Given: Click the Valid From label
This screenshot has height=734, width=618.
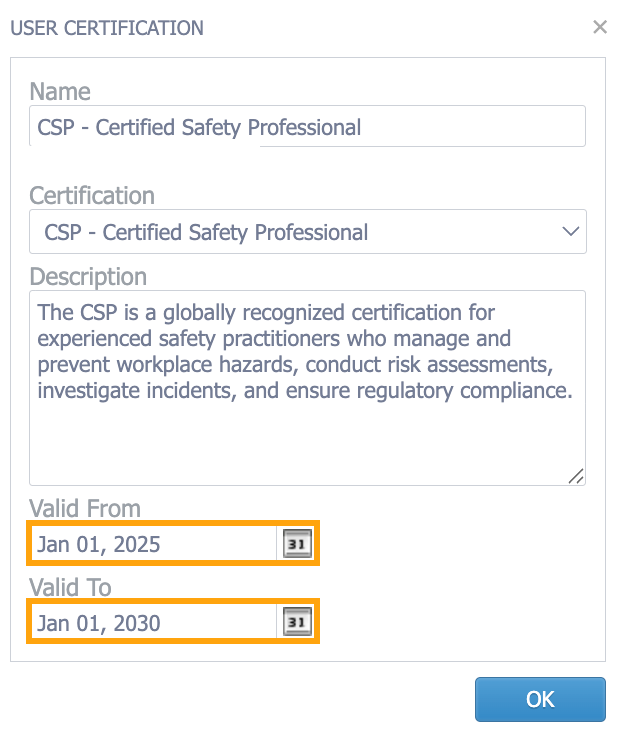Looking at the screenshot, I should click(x=85, y=508).
